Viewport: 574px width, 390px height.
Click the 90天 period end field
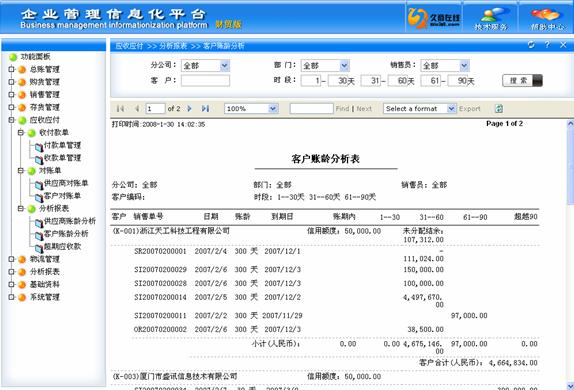pos(458,81)
